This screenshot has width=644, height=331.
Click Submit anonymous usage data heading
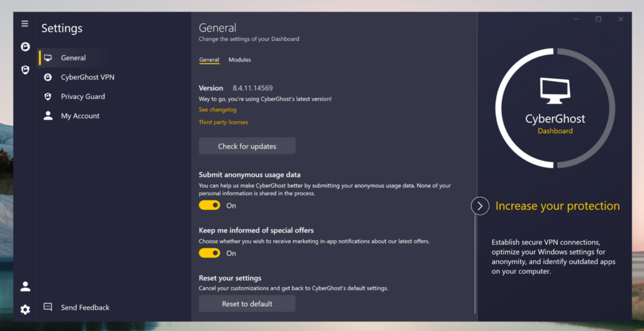point(250,175)
